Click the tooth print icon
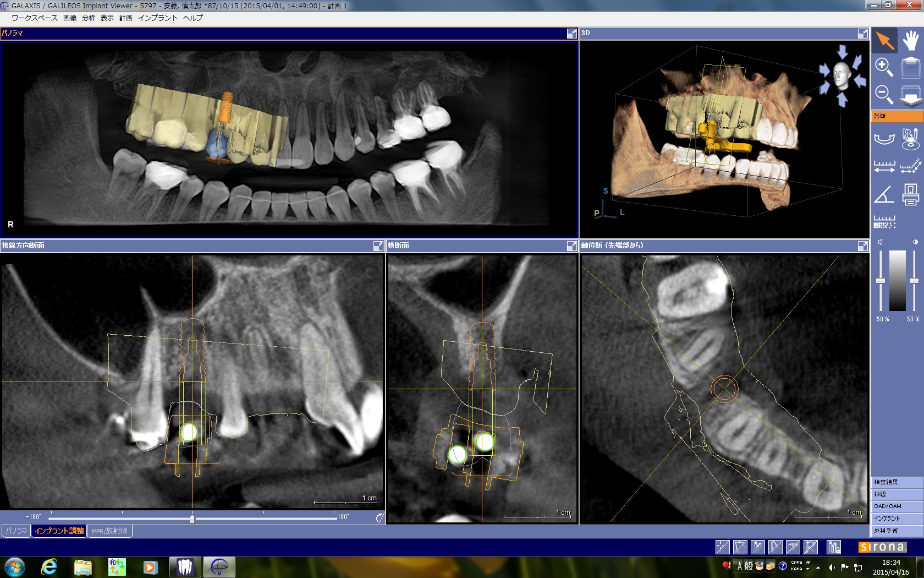This screenshot has width=924, height=578. click(910, 195)
